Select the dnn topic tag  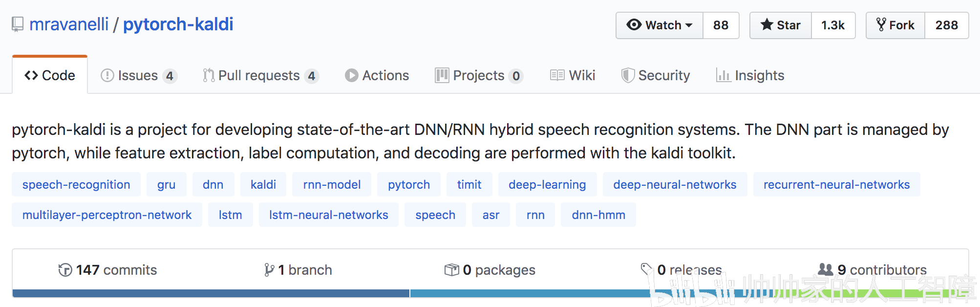[x=213, y=184]
